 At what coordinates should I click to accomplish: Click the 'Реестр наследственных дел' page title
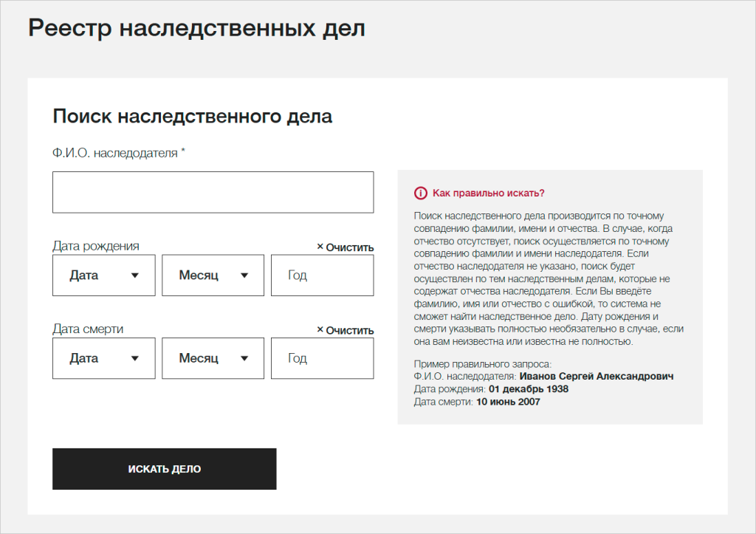coord(196,28)
